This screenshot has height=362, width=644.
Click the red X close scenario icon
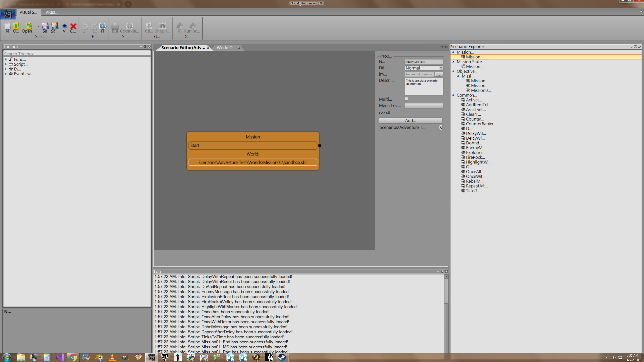[x=73, y=26]
